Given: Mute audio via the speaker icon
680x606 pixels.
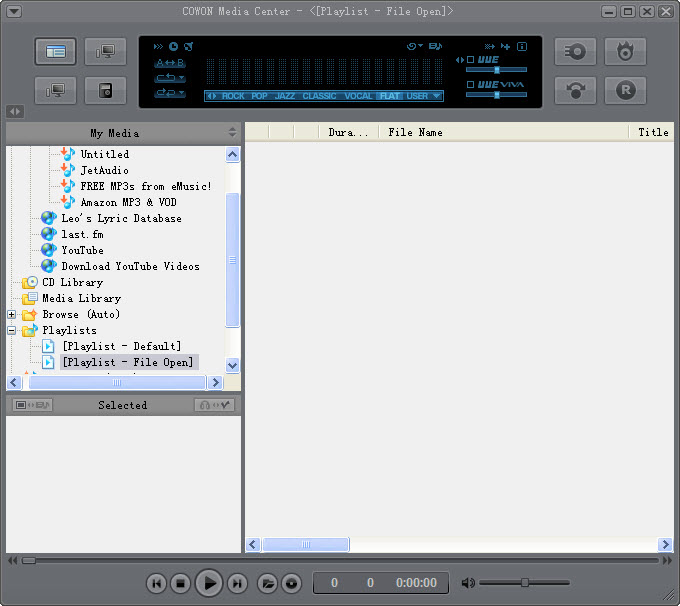Looking at the screenshot, I should tap(468, 583).
